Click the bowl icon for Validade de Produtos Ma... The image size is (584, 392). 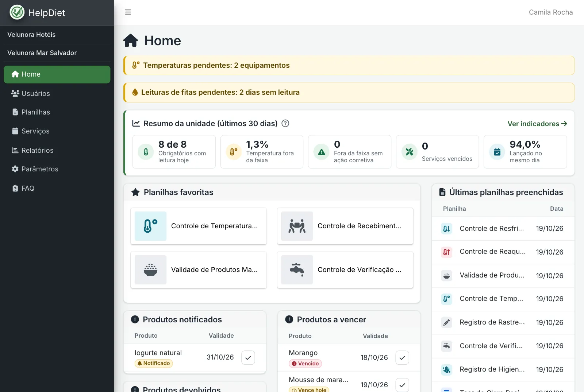point(150,270)
